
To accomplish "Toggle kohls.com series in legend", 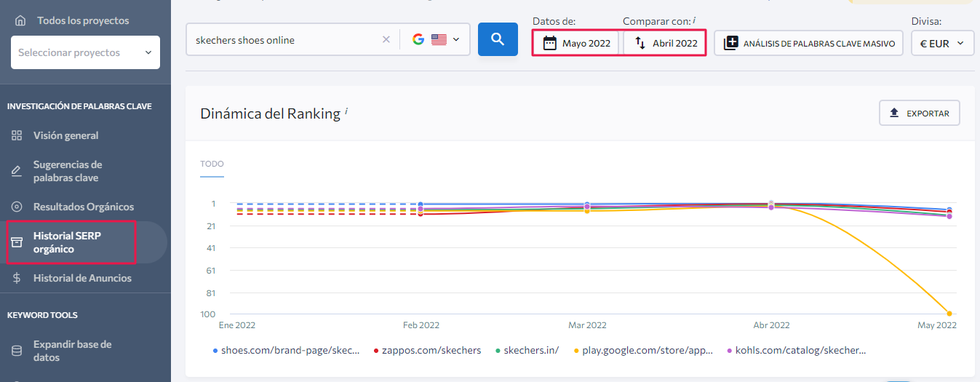I will (x=797, y=350).
